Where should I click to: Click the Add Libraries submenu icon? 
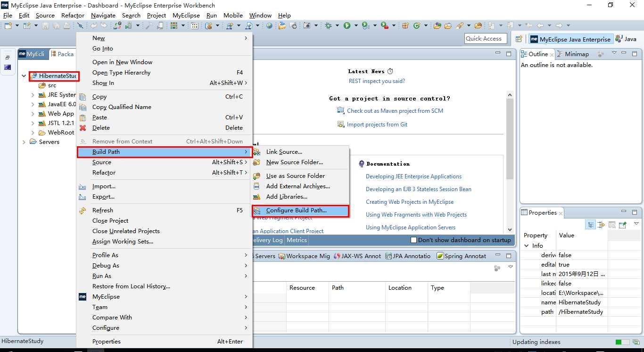click(257, 197)
